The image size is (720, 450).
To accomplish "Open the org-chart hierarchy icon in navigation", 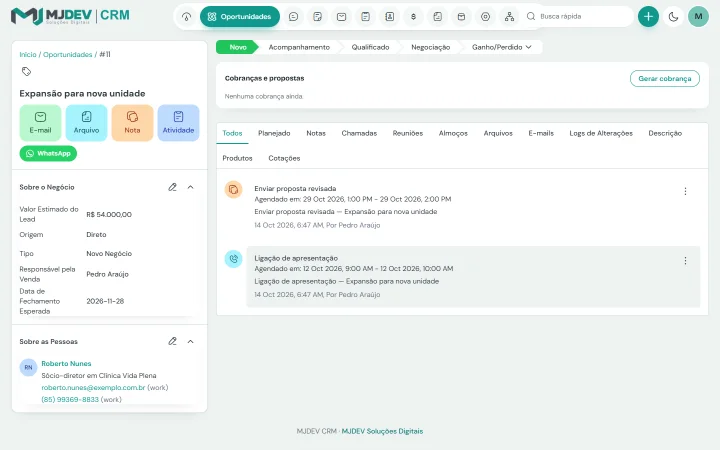I will click(509, 17).
